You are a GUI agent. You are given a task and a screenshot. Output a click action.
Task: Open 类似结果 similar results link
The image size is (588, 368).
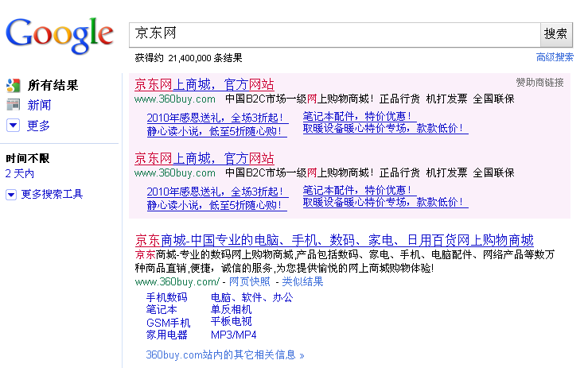pyautogui.click(x=302, y=281)
